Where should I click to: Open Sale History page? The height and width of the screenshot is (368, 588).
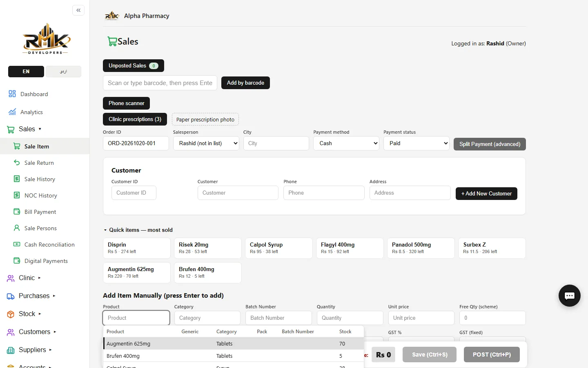(x=40, y=179)
